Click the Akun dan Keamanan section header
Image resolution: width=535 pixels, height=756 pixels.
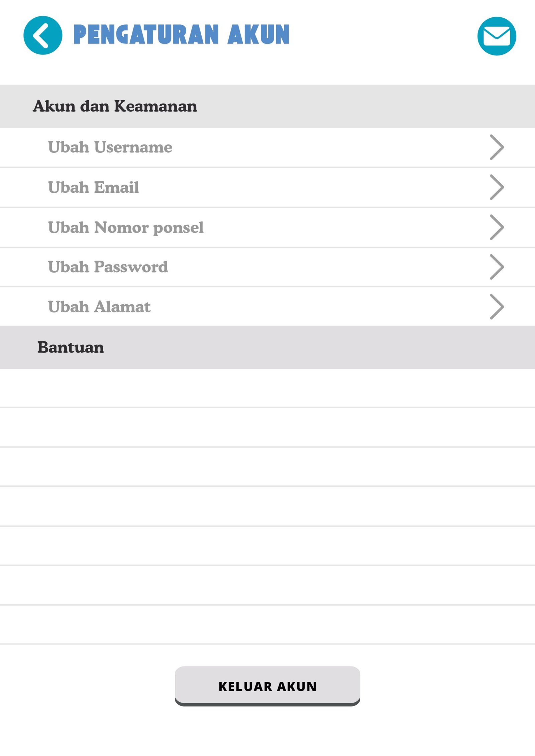click(x=115, y=106)
